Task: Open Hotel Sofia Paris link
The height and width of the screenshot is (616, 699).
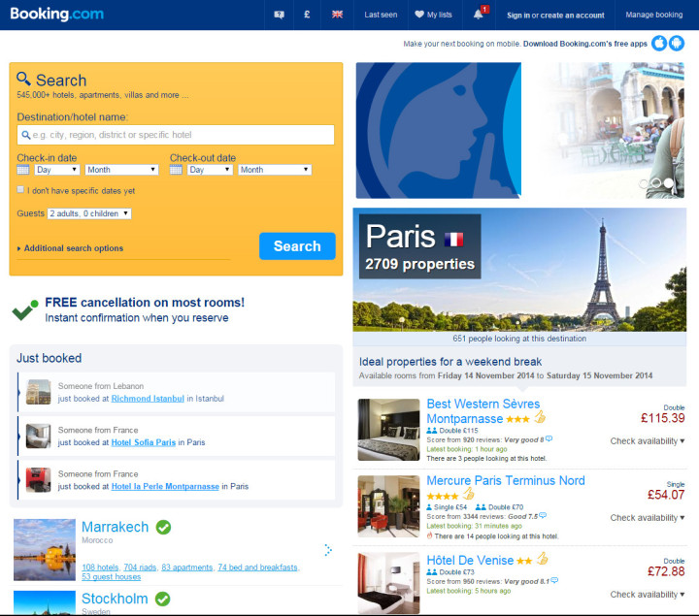Action: pyautogui.click(x=144, y=442)
